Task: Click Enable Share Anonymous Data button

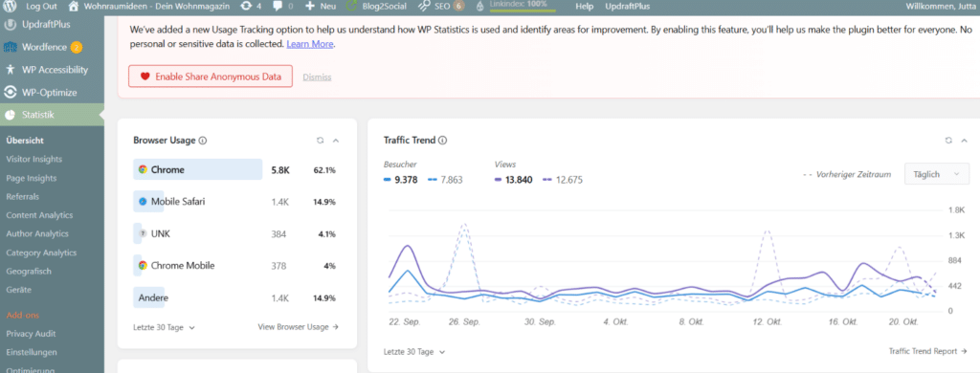Action: (211, 77)
